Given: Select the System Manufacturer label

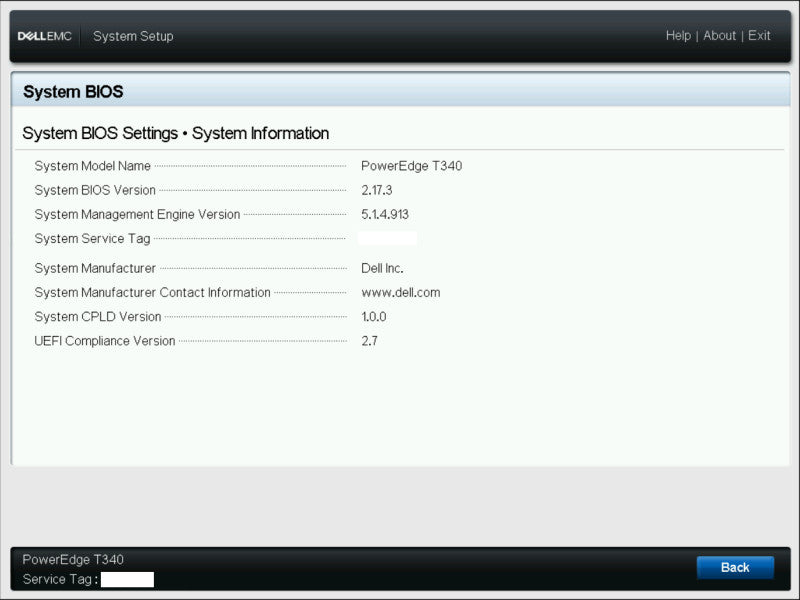Looking at the screenshot, I should 95,268.
